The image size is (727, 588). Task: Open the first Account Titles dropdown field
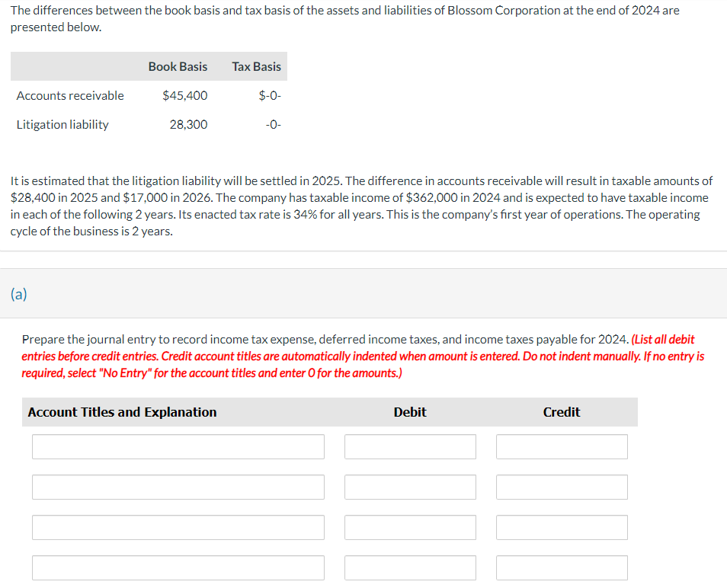click(178, 446)
